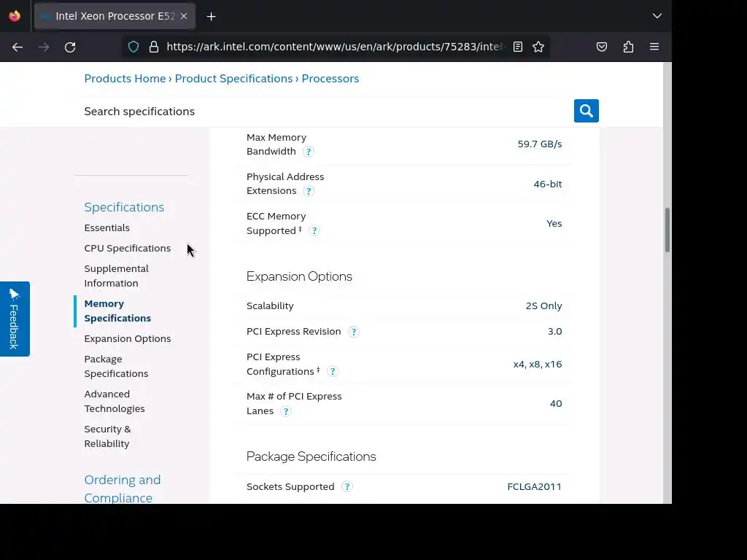The image size is (747, 560).
Task: Select the Scalability row label
Action: (x=270, y=306)
